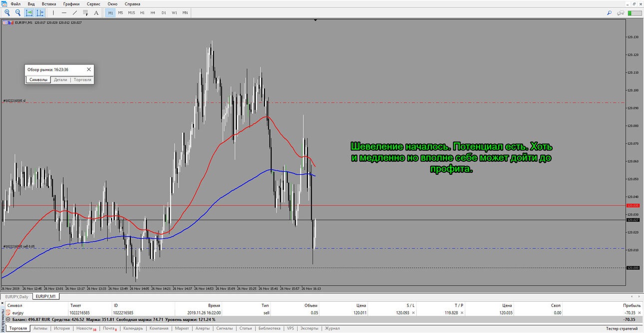Viewport: 644px width, 333px height.
Task: Switch to M15 timeframe
Action: pos(131,12)
